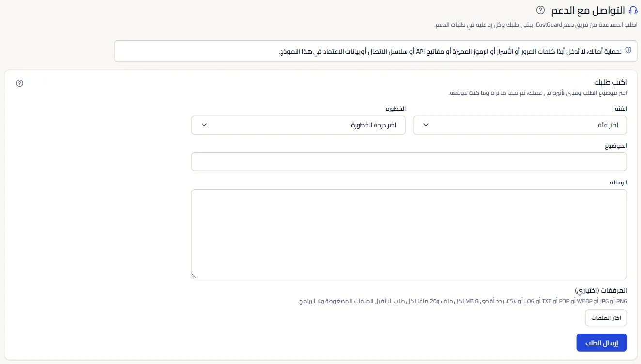
Task: Click the الرسالة field label
Action: pos(619,182)
